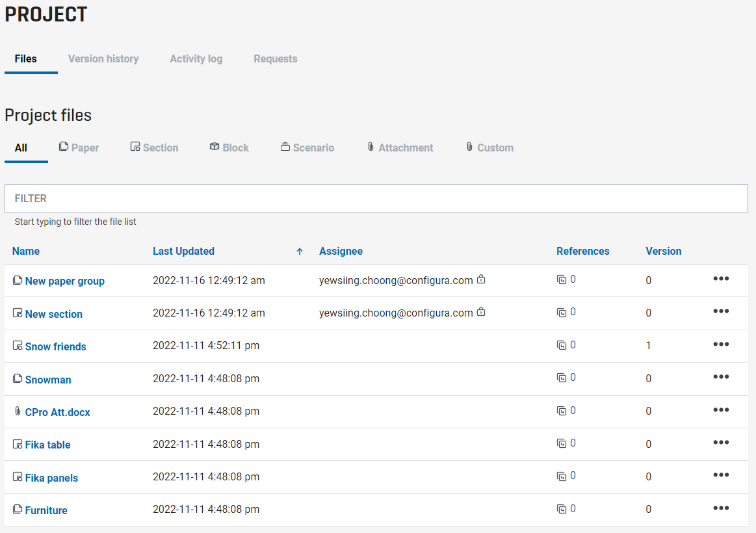The width and height of the screenshot is (756, 533).
Task: View references of Fika table
Action: click(x=567, y=443)
